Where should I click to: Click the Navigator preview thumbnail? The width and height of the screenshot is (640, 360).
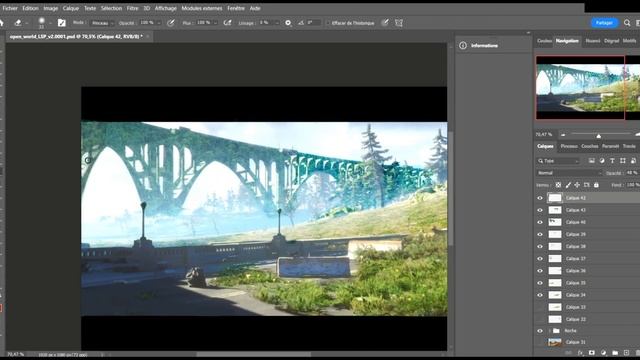(588, 87)
